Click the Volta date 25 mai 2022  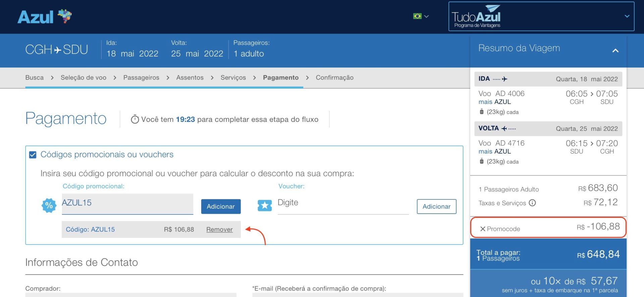(197, 54)
